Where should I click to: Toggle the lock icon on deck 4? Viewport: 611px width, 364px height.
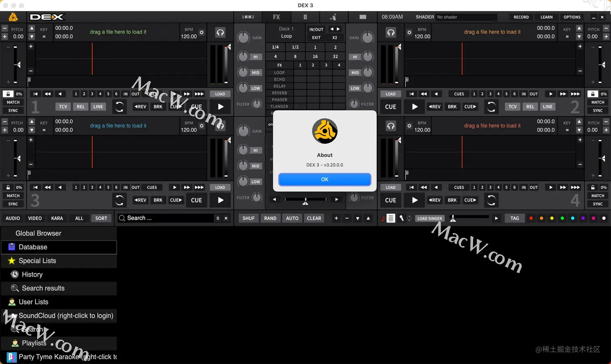pyautogui.click(x=593, y=188)
